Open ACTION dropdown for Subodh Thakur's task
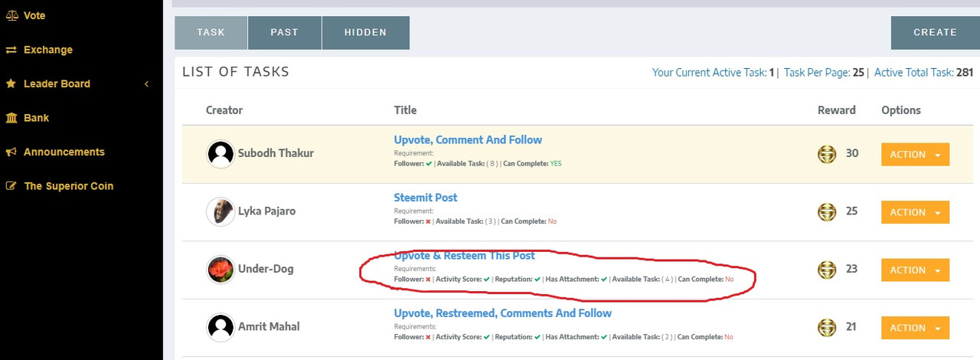 [915, 154]
